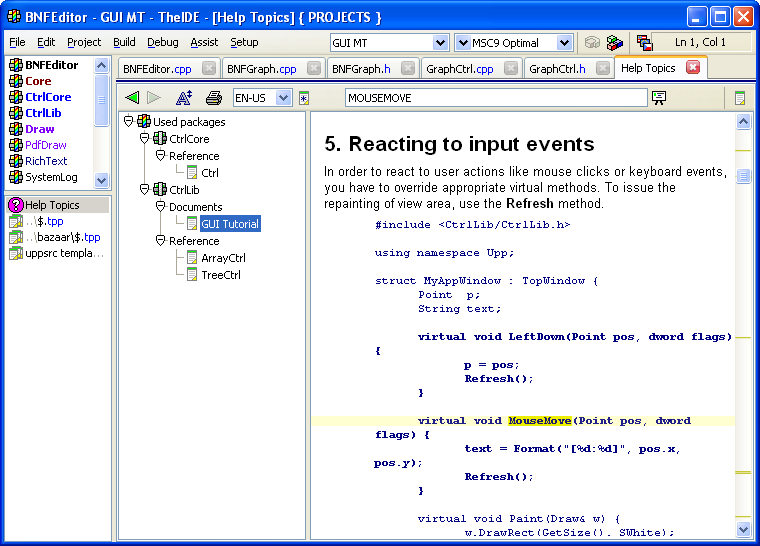Viewport: 760px width, 546px height.
Task: Click the package list scrollbar down arrow
Action: click(101, 180)
